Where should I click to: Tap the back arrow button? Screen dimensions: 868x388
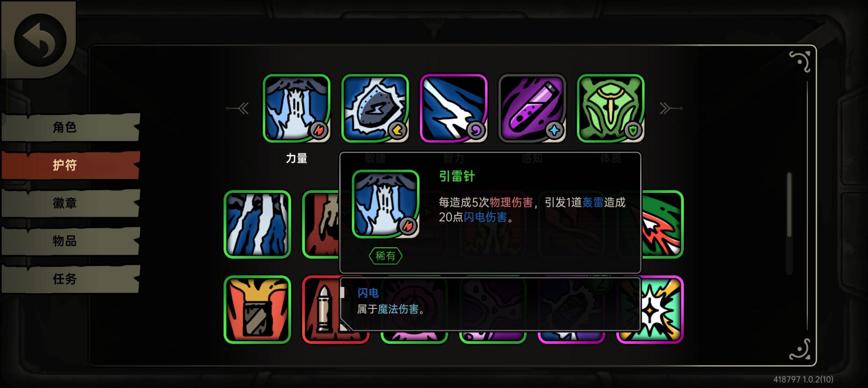coord(40,40)
